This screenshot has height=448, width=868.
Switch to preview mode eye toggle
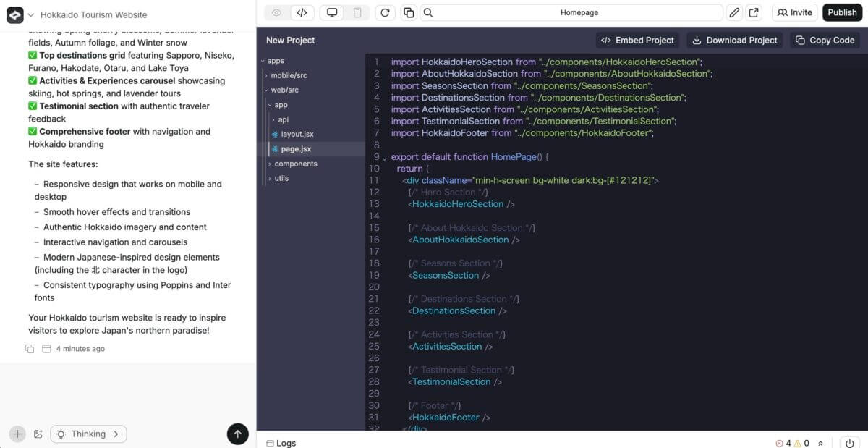point(277,12)
